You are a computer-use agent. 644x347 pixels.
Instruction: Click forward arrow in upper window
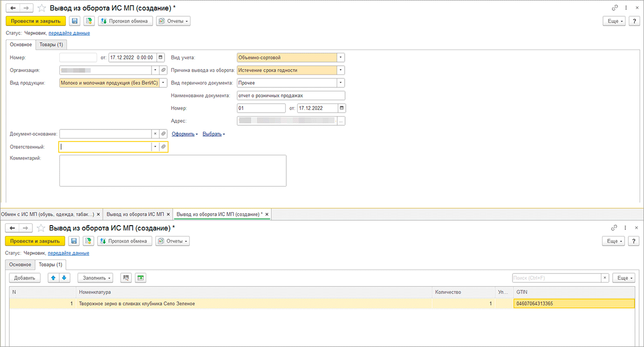pos(26,8)
